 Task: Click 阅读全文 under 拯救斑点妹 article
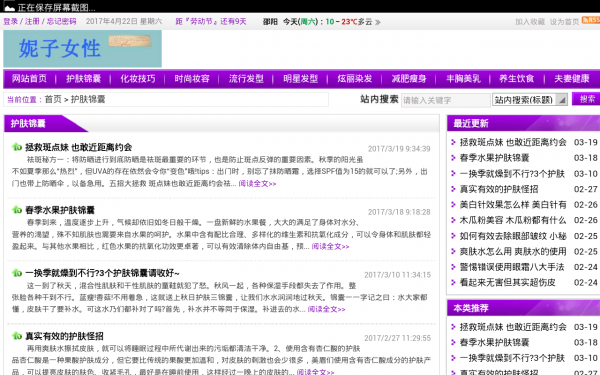click(257, 184)
